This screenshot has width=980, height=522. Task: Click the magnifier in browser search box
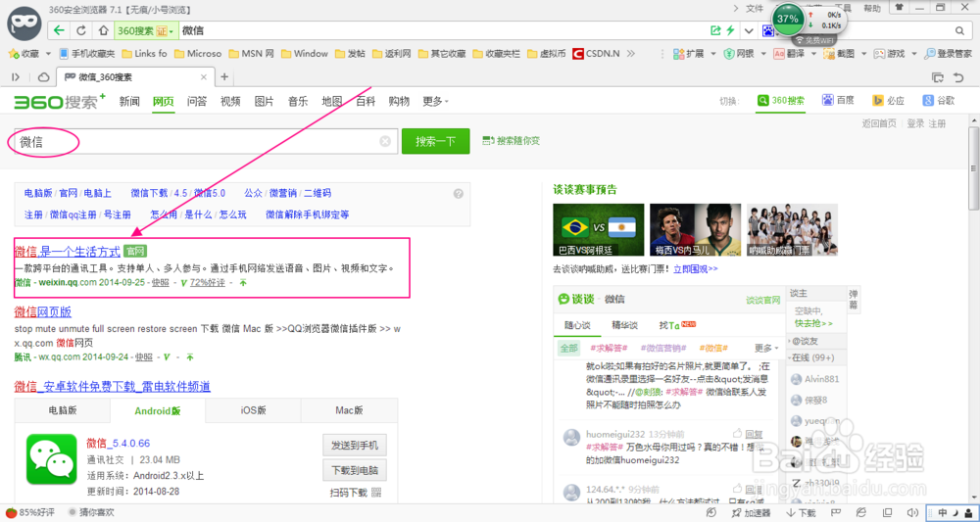959,30
